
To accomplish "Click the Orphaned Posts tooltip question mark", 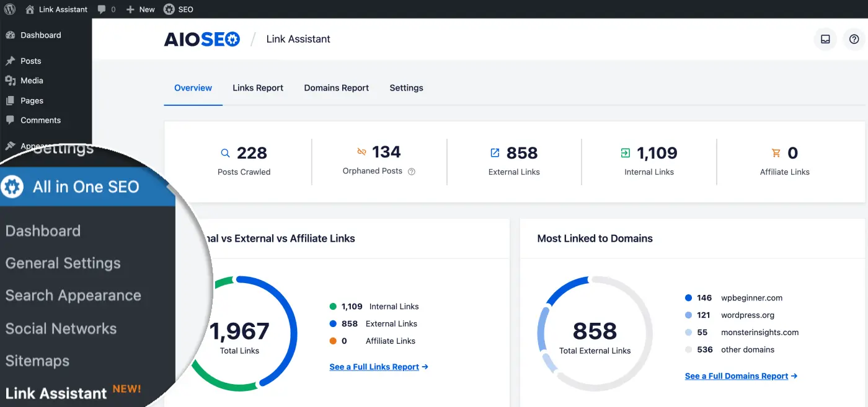I will coord(410,172).
